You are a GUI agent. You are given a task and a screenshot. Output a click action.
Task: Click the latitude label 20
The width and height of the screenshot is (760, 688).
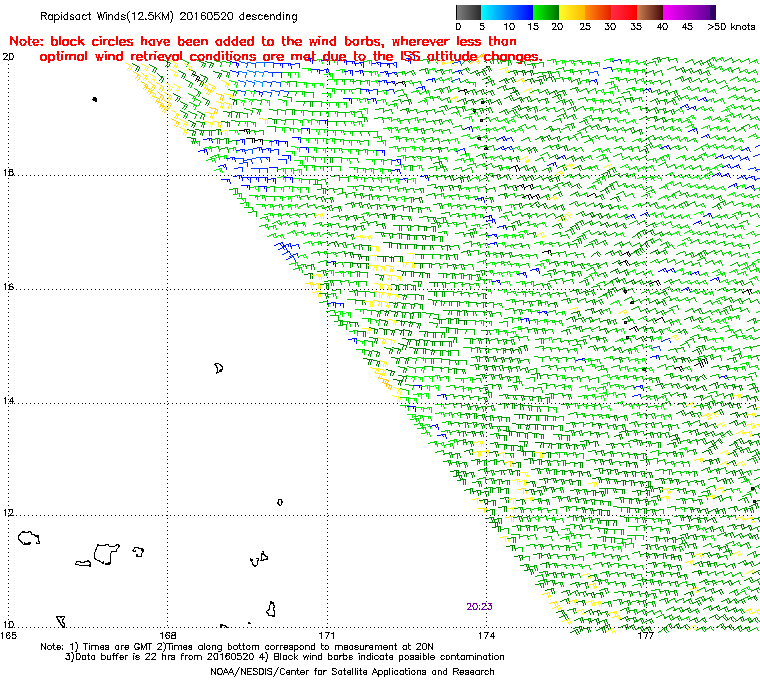8,57
